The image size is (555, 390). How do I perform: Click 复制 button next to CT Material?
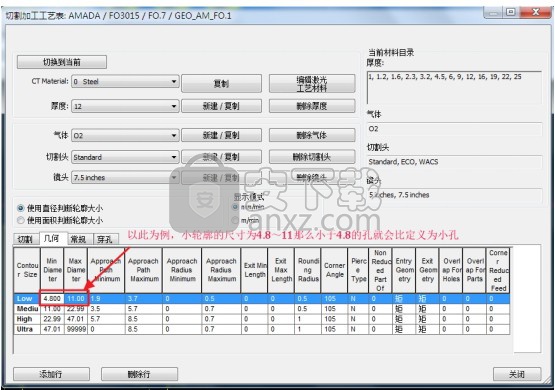pyautogui.click(x=222, y=84)
